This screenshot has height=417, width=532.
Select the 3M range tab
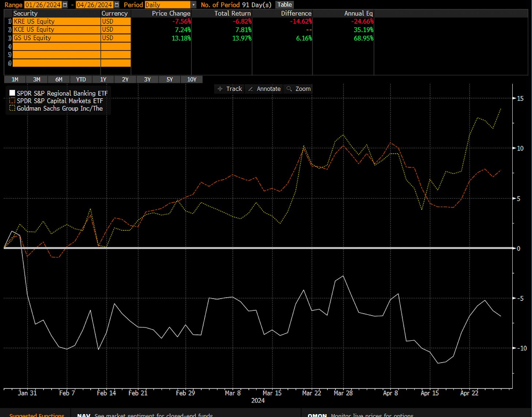coord(37,79)
